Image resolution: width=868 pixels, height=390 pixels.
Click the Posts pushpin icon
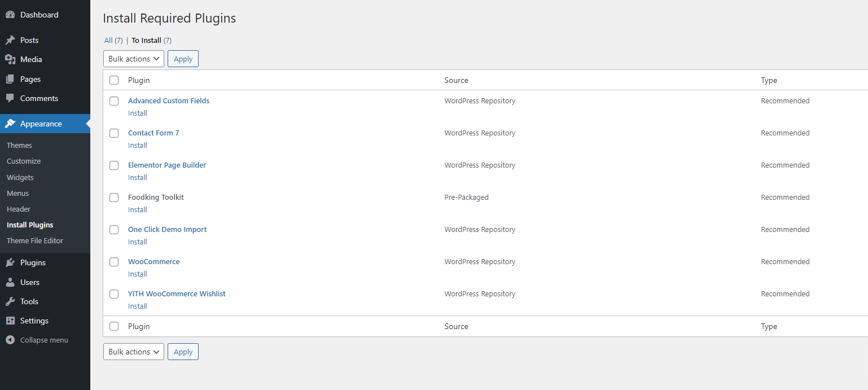pos(10,40)
